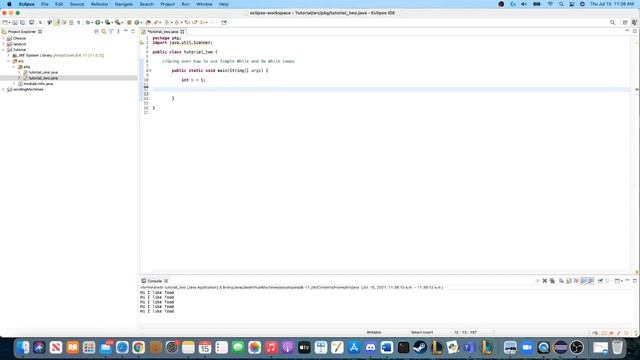Click Remove All Terminated Launches double-X icon

click(552, 281)
